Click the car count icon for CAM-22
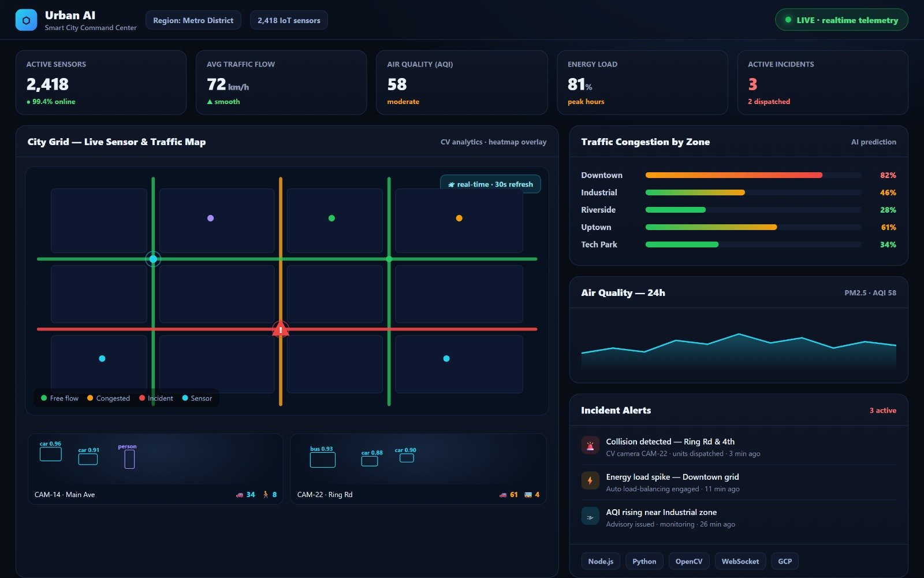This screenshot has height=578, width=924. click(503, 495)
